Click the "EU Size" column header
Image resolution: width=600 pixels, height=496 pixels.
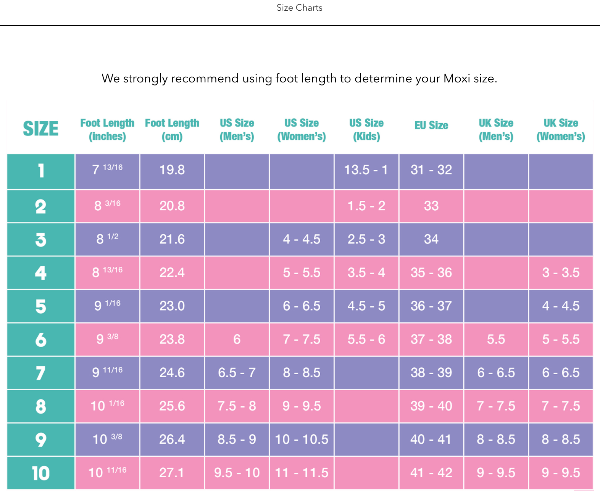point(431,126)
